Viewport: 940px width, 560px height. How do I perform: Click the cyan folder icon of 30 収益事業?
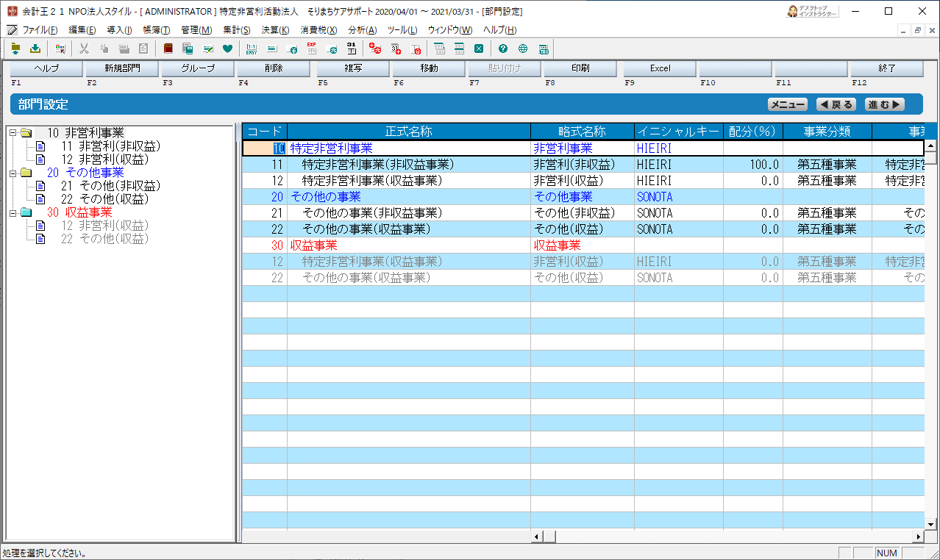pyautogui.click(x=26, y=212)
